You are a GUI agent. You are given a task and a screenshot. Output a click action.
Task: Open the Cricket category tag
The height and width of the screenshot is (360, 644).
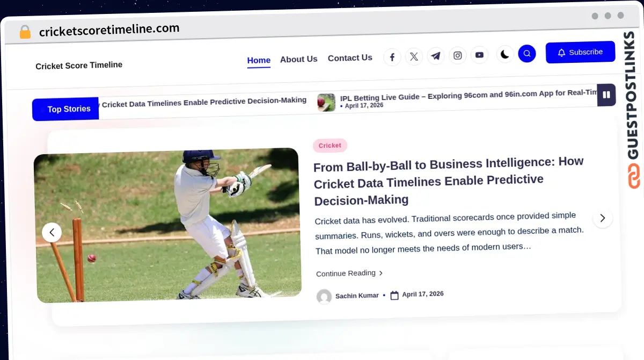[330, 146]
